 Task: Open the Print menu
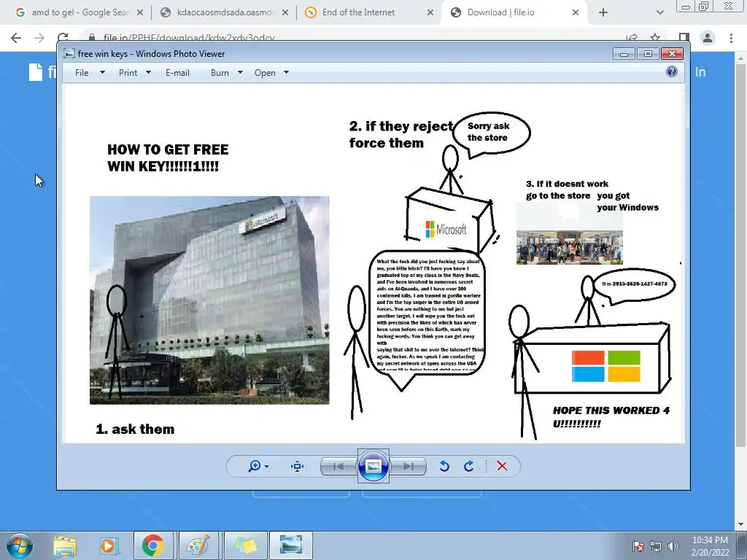coord(128,73)
